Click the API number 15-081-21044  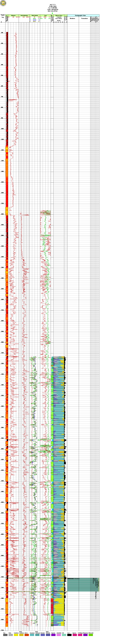[53, 7]
